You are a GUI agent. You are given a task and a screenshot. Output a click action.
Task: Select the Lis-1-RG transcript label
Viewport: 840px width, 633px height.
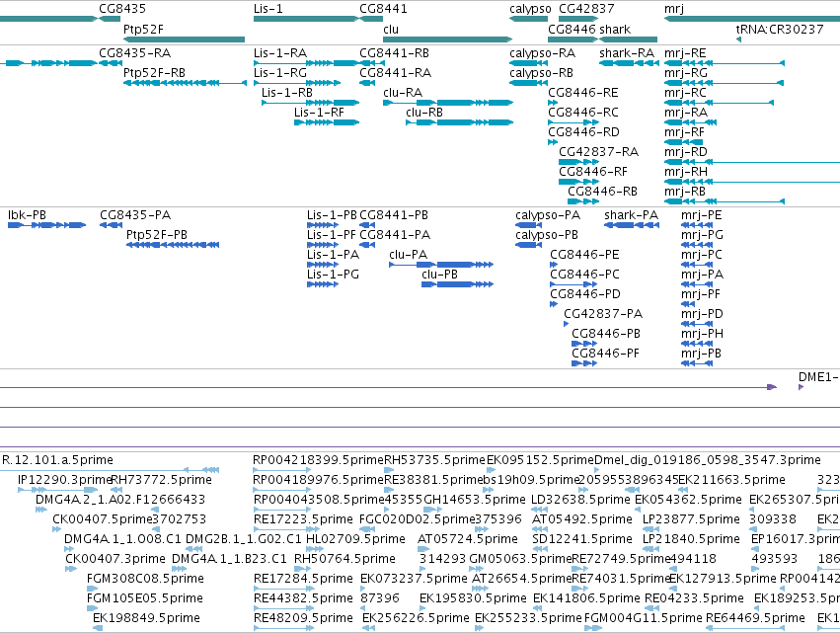point(280,73)
